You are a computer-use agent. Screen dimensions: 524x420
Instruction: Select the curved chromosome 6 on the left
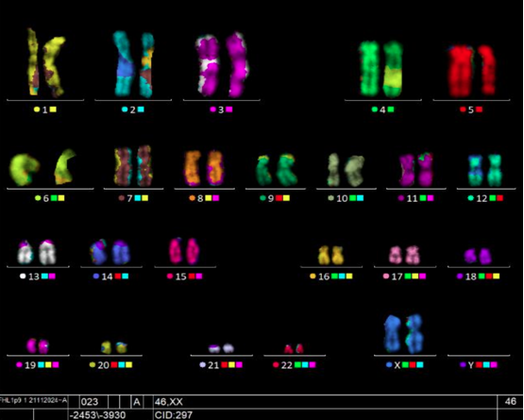24,169
